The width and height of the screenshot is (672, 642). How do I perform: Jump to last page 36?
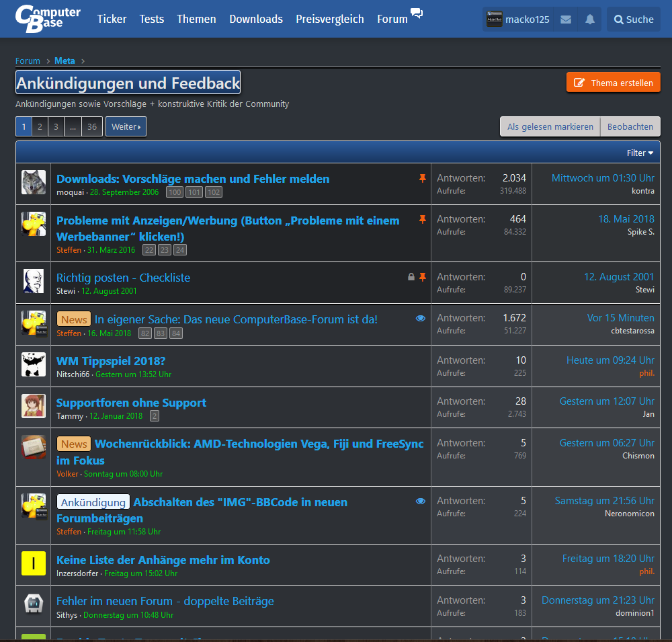[x=92, y=126]
